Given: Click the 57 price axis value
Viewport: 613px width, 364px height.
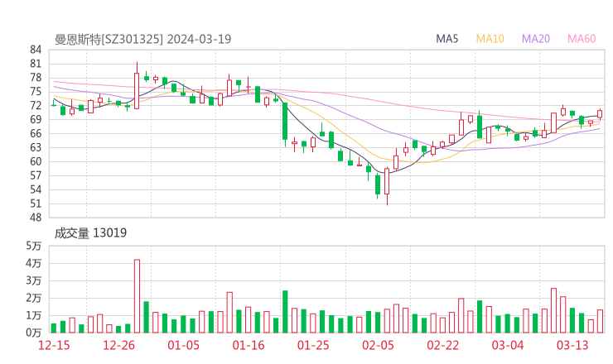Looking at the screenshot, I should (x=36, y=175).
